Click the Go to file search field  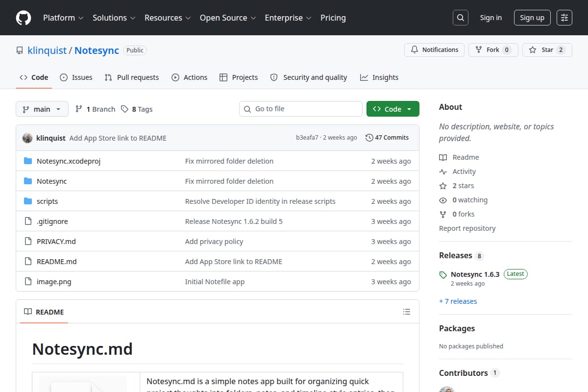tap(300, 109)
